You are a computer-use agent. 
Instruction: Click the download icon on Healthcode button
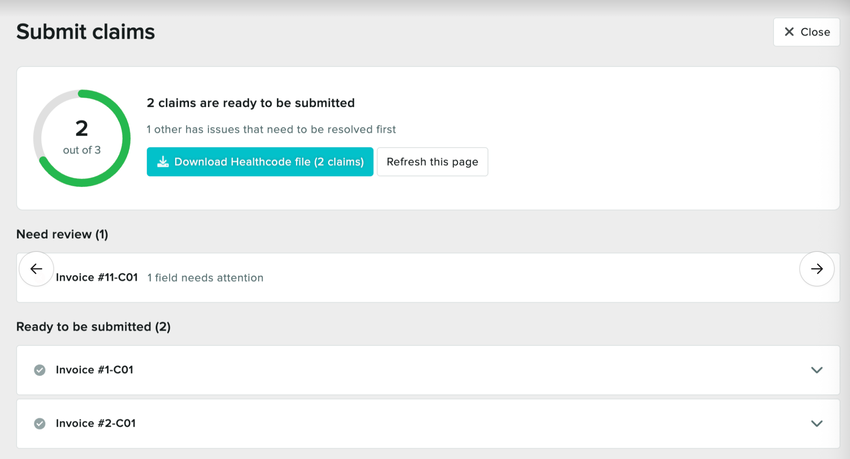click(x=163, y=162)
